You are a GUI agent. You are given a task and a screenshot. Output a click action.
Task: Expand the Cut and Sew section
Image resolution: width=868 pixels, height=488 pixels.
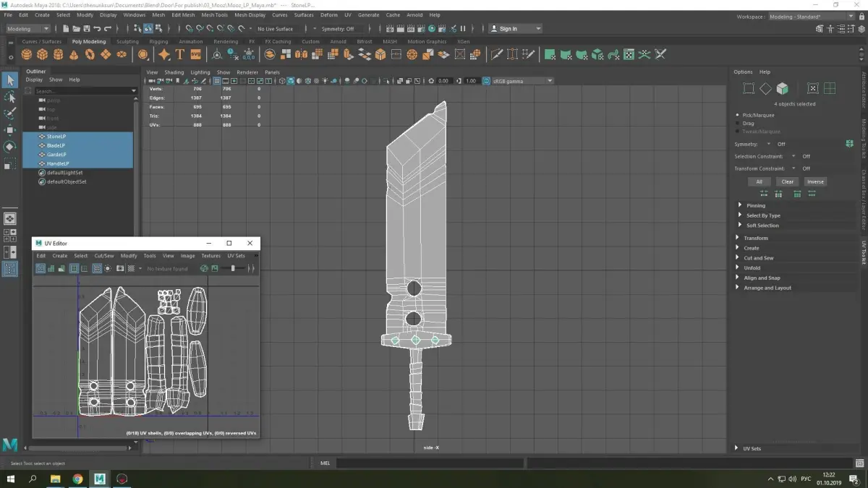(x=759, y=258)
